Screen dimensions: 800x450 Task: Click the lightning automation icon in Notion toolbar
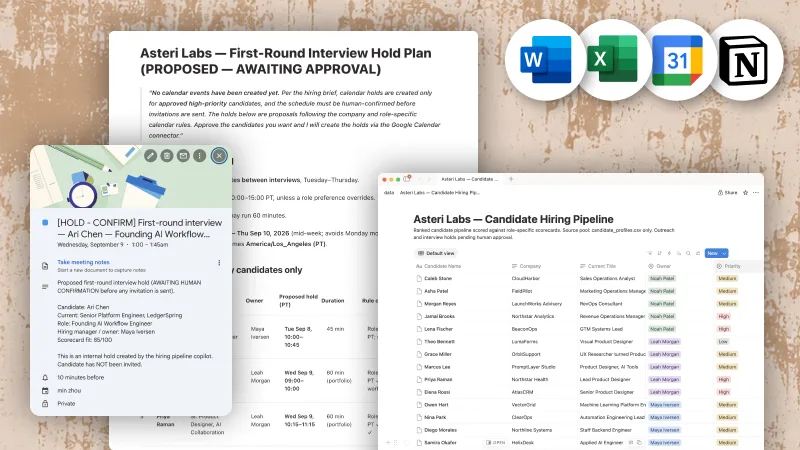point(669,253)
